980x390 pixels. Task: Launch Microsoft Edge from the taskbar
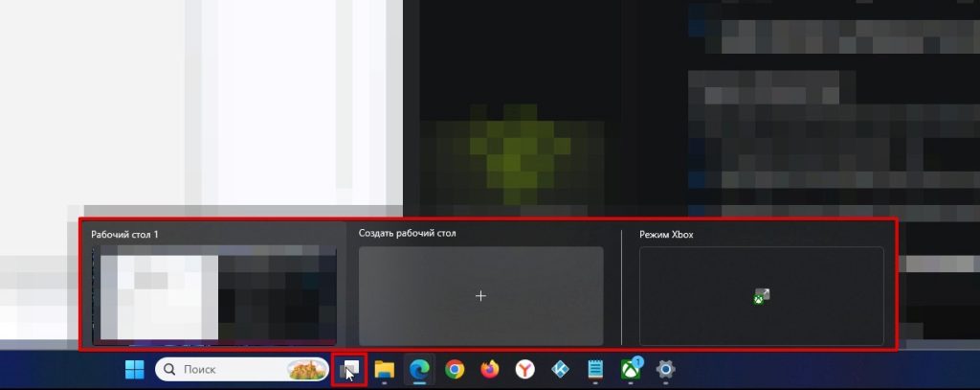tap(419, 370)
